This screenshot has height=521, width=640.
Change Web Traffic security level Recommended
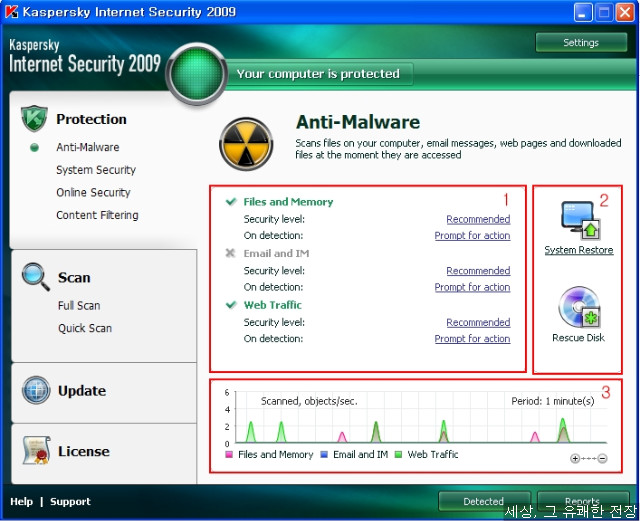478,323
